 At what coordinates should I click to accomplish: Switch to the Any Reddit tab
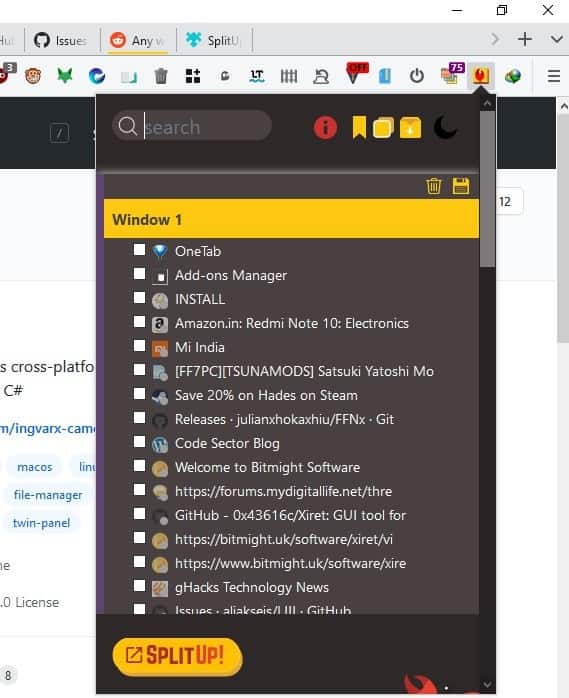(x=138, y=41)
